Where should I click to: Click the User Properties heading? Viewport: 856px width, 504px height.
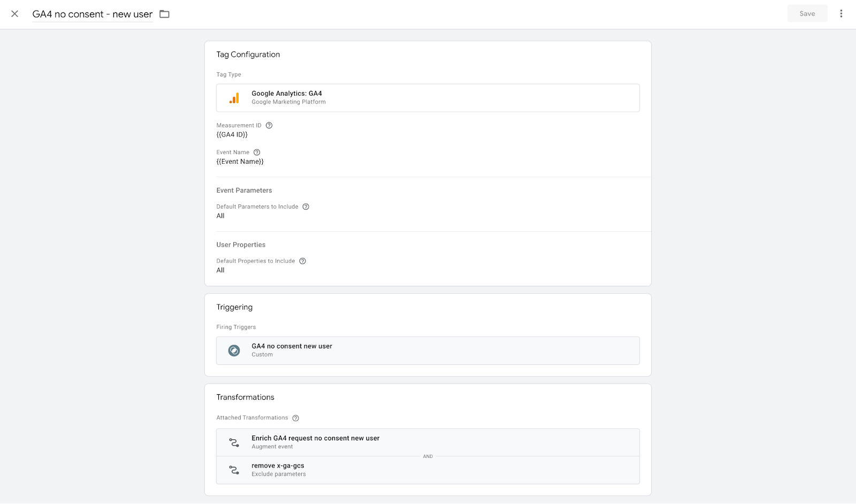(x=241, y=245)
